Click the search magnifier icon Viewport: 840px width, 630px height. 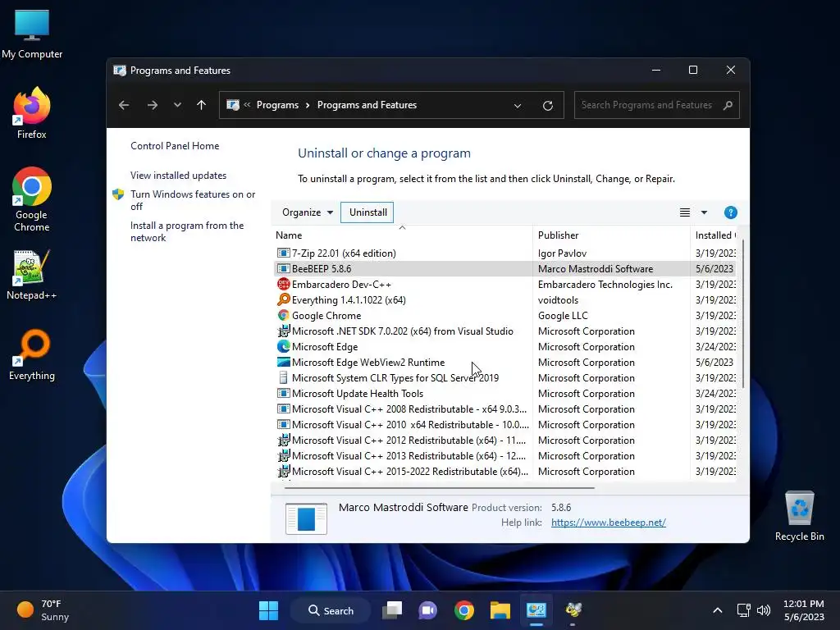[728, 105]
